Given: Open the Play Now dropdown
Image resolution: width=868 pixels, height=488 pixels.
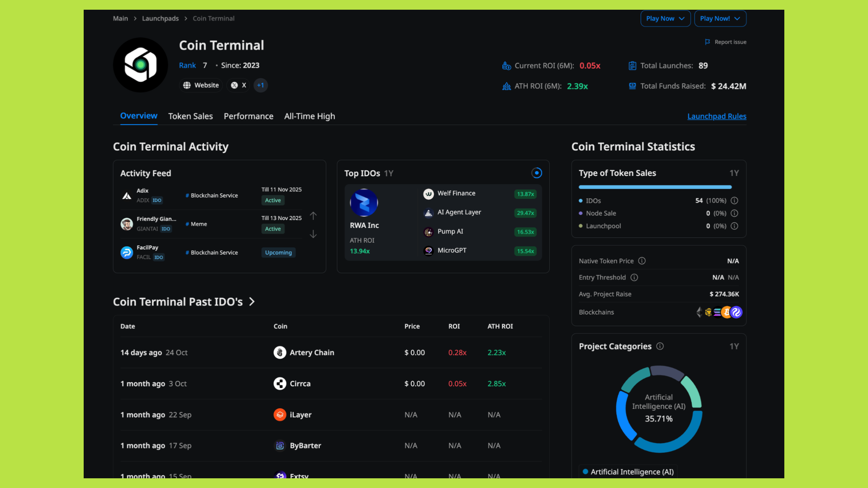Looking at the screenshot, I should point(665,18).
